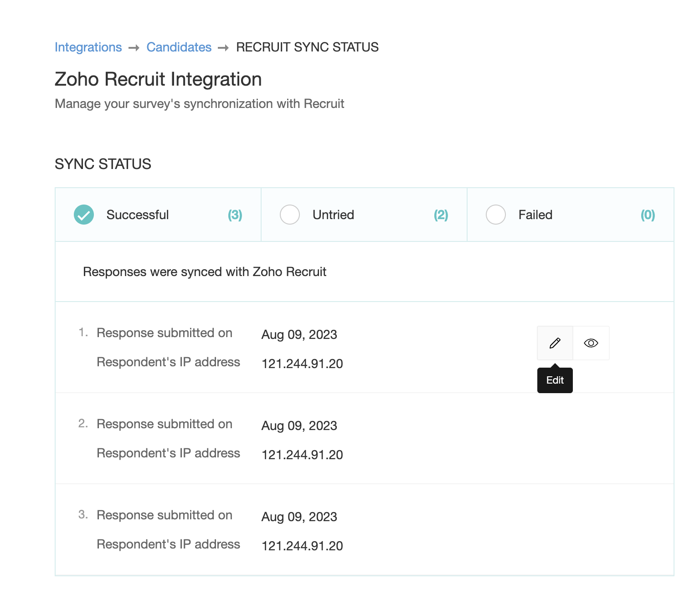Click the Failed count (0)
Image resolution: width=700 pixels, height=615 pixels.
(648, 215)
